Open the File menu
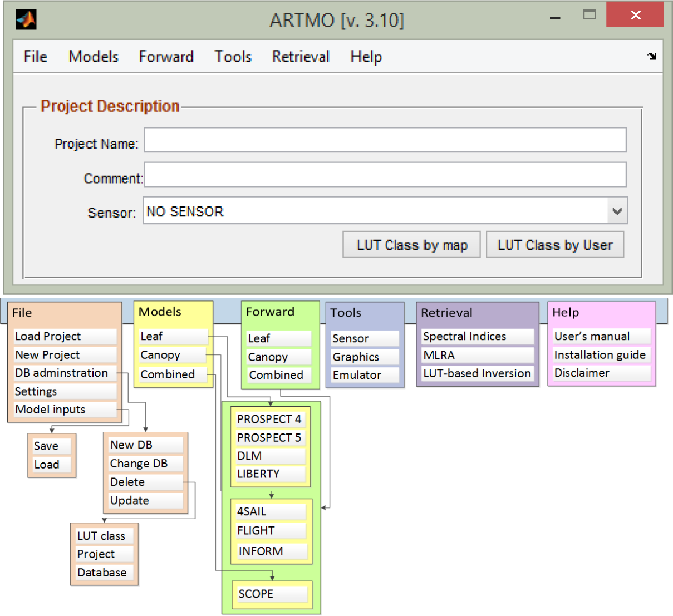Image resolution: width=673 pixels, height=616 pixels. [x=35, y=57]
